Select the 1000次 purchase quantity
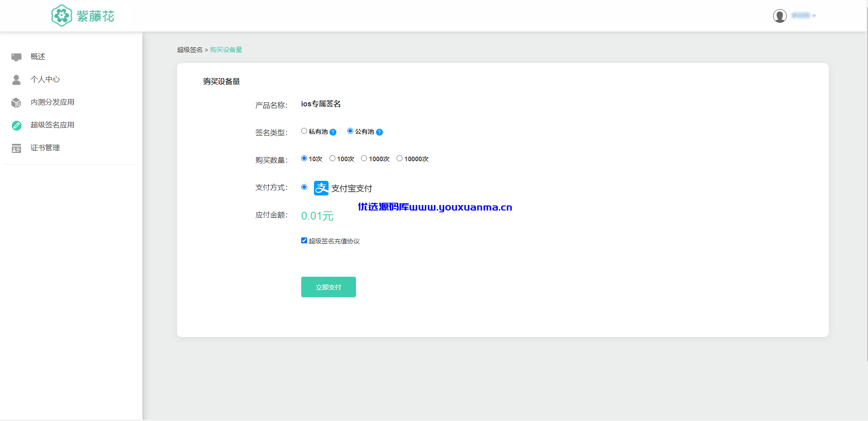The width and height of the screenshot is (868, 421). pos(364,158)
